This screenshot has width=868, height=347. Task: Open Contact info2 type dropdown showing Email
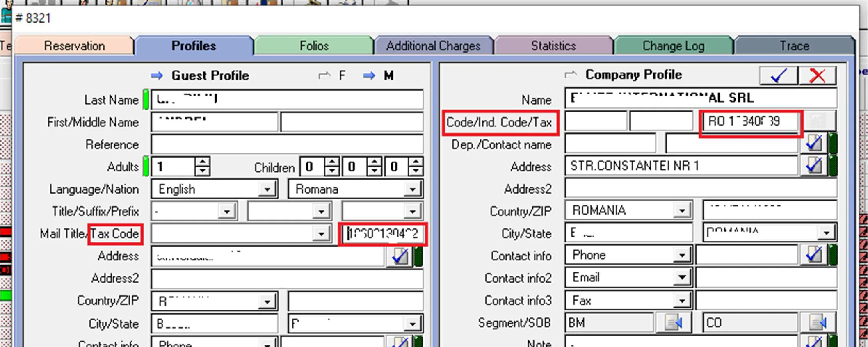[682, 278]
